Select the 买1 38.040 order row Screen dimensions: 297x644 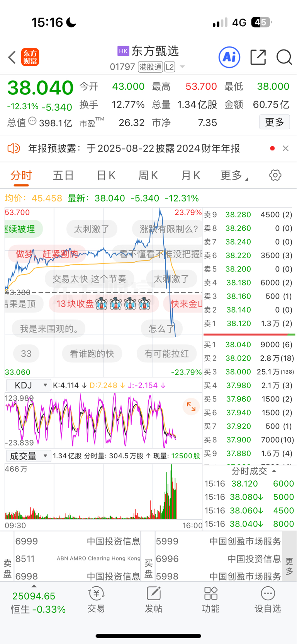point(249,344)
